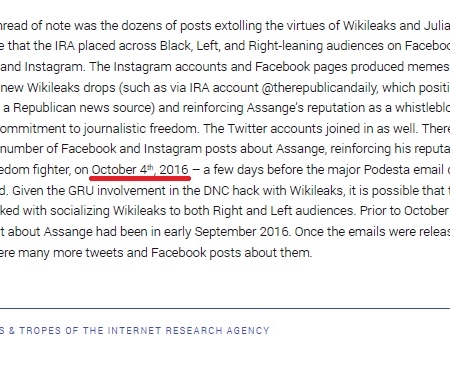Image resolution: width=450 pixels, height=365 pixels.
Task: Click the phrase Republican news source
Action: [84, 108]
